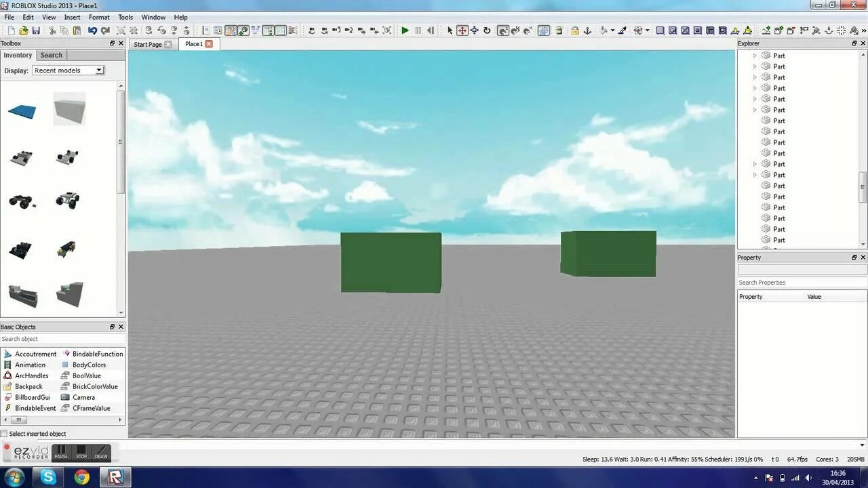Create a new file with New icon
The width and height of the screenshot is (868, 488).
[11, 30]
